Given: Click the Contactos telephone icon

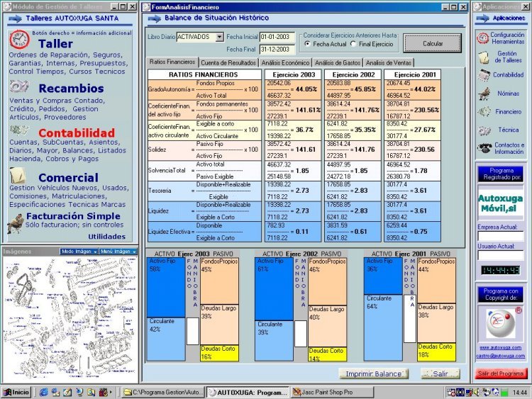Looking at the screenshot, I should click(484, 148).
